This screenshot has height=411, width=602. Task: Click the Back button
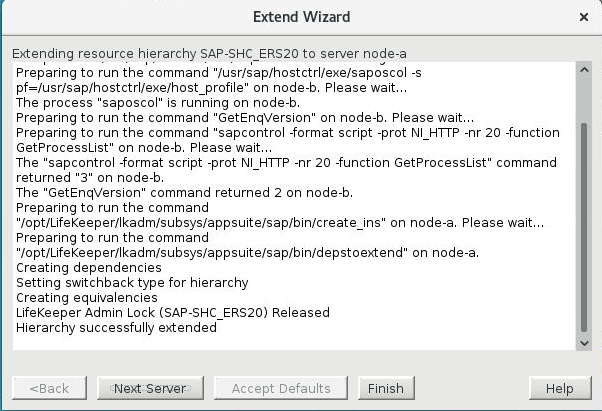(x=49, y=388)
